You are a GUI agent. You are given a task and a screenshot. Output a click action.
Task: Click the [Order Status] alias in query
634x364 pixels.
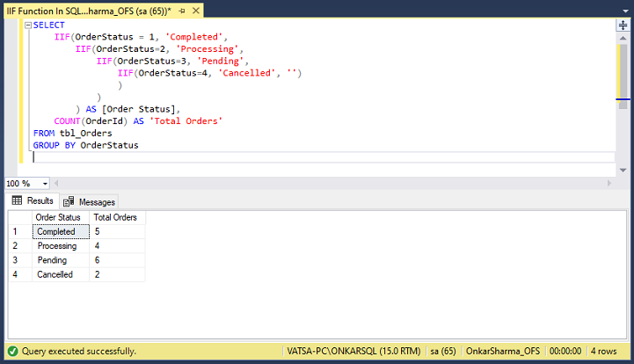point(138,109)
